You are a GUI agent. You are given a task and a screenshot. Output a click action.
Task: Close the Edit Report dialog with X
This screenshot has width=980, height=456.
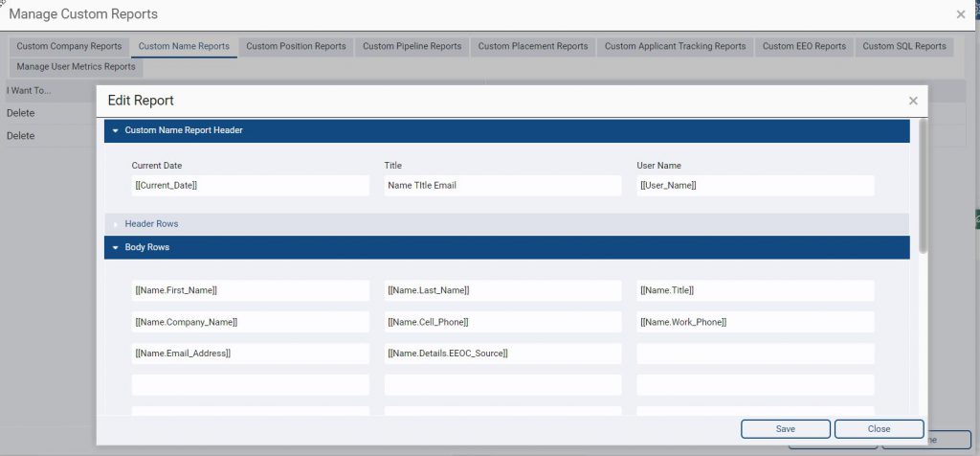point(912,101)
